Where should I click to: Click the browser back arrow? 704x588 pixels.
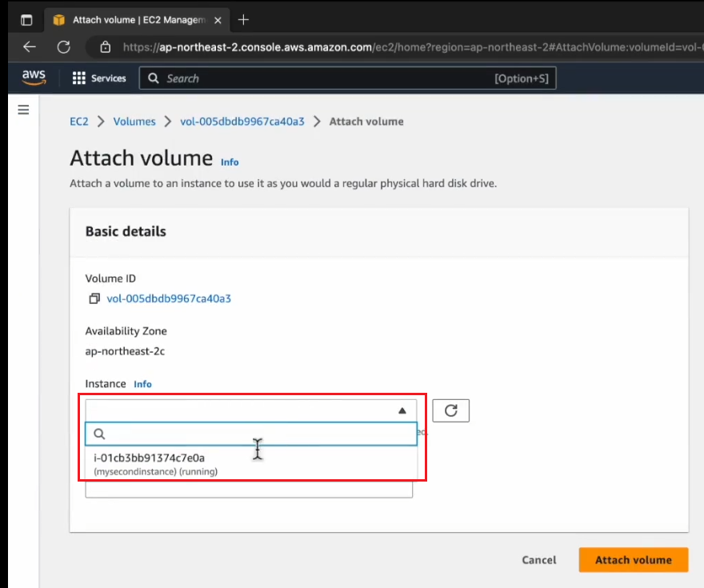point(30,46)
